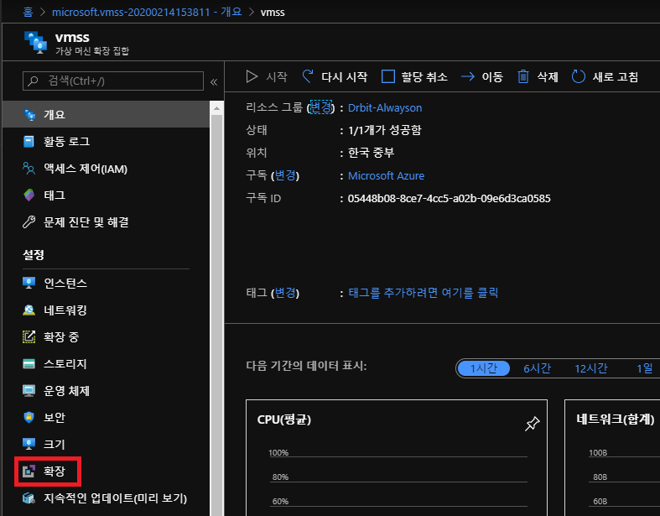Viewport: 660px width, 516px height.
Task: Open 태그 sidebar menu item
Action: pos(106,195)
